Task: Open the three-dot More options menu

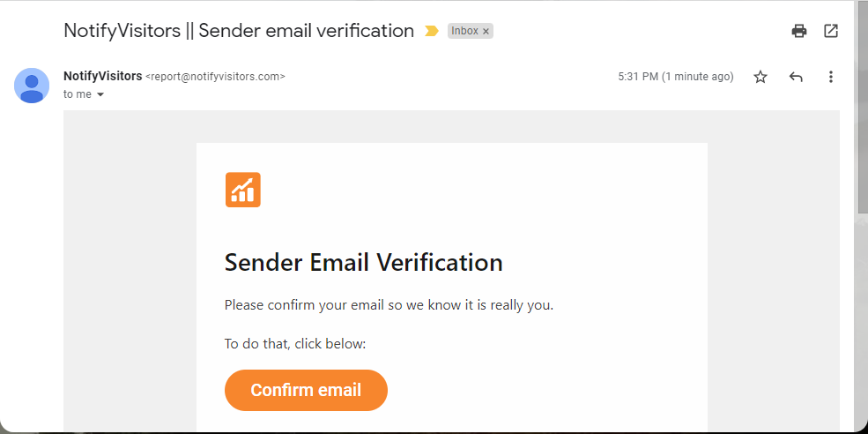Action: (830, 77)
